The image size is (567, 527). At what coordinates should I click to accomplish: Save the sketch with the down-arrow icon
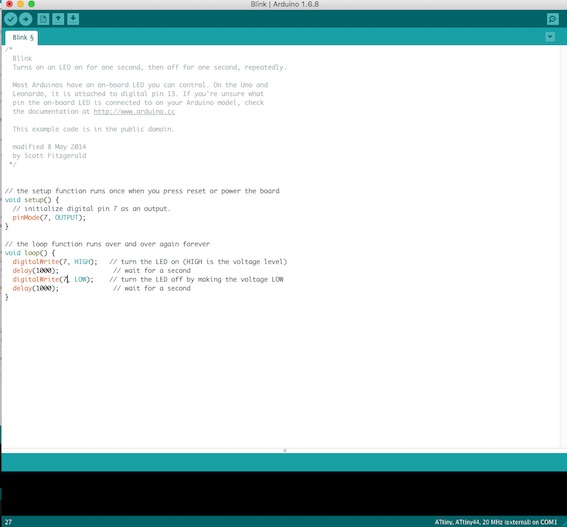(73, 19)
